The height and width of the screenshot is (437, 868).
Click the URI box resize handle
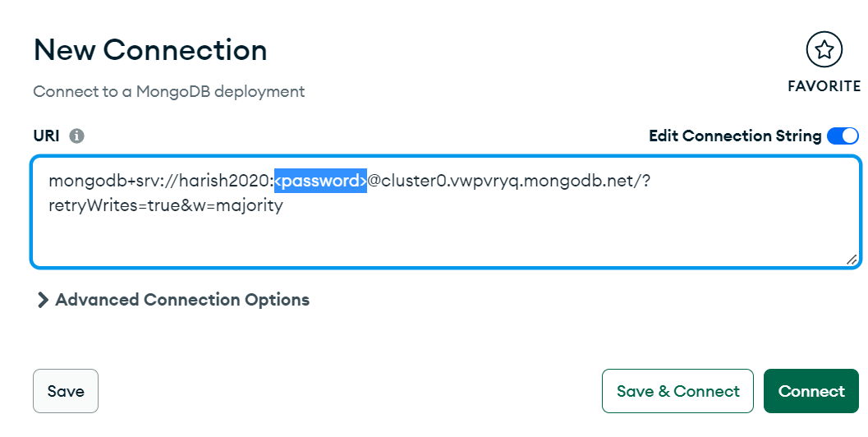[x=852, y=259]
